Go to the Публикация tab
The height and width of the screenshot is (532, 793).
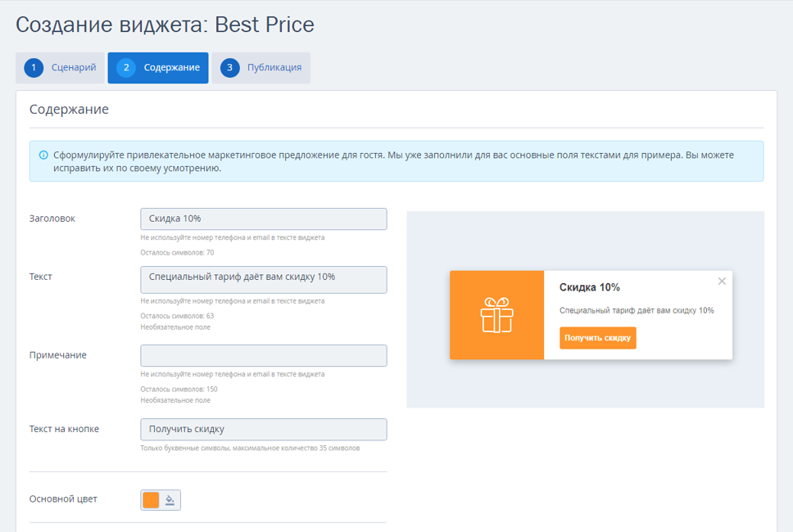pos(261,68)
